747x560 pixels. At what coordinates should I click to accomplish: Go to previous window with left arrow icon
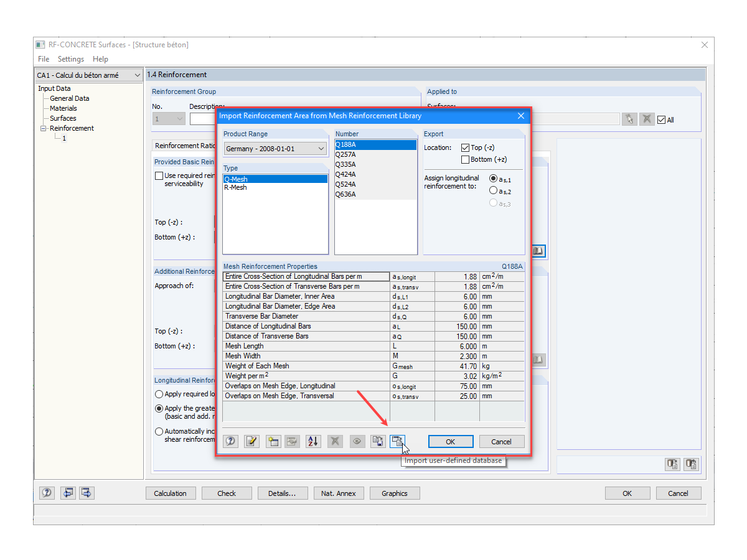pyautogui.click(x=68, y=493)
